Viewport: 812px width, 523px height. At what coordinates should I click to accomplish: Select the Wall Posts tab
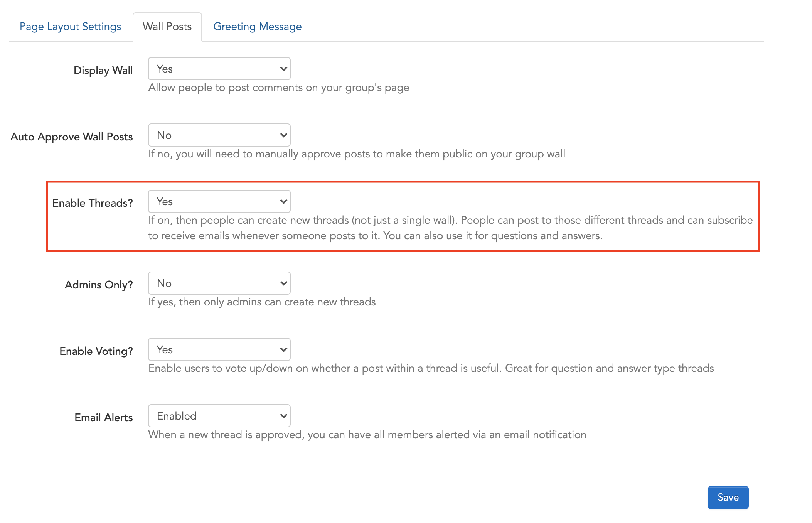[167, 27]
